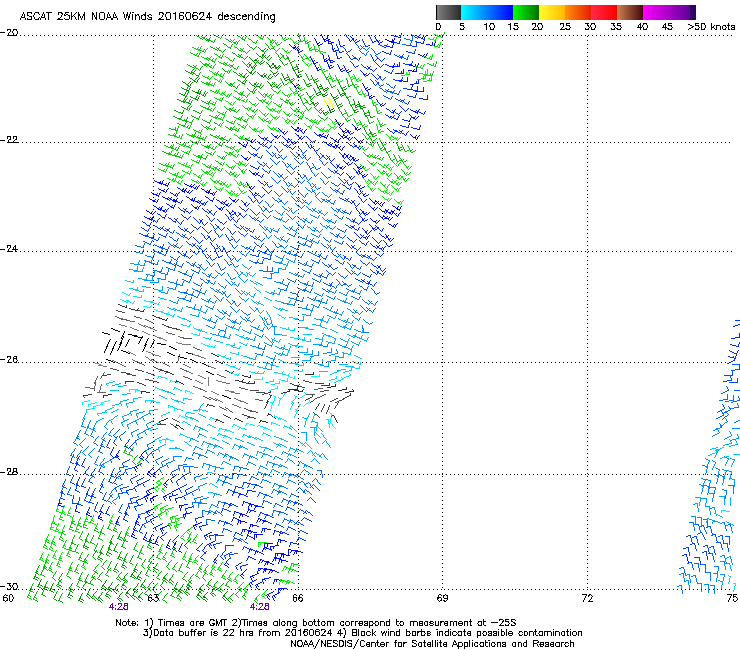The height and width of the screenshot is (650, 740).
Task: Click the title text 'ASCAT 25KM NOAA Winds 20160624 descending'
Action: (x=147, y=17)
